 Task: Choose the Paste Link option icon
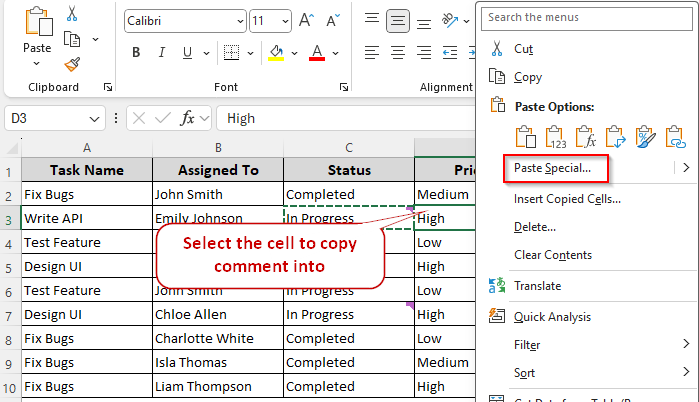coord(675,136)
